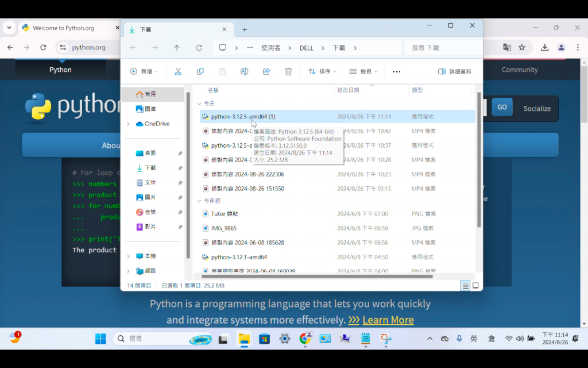Viewport: 588px width, 368px height.
Task: Close the 下載 Explorer tab
Action: click(225, 29)
